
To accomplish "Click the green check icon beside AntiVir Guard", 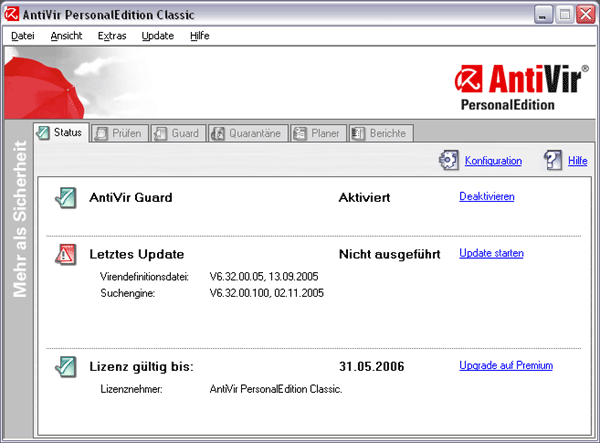I will [x=66, y=198].
